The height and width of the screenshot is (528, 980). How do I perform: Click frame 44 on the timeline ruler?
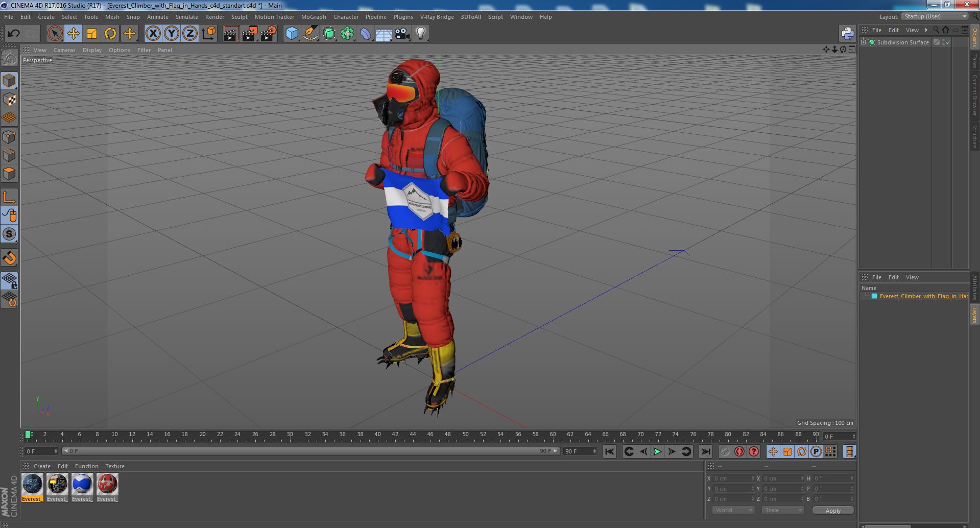click(x=413, y=435)
